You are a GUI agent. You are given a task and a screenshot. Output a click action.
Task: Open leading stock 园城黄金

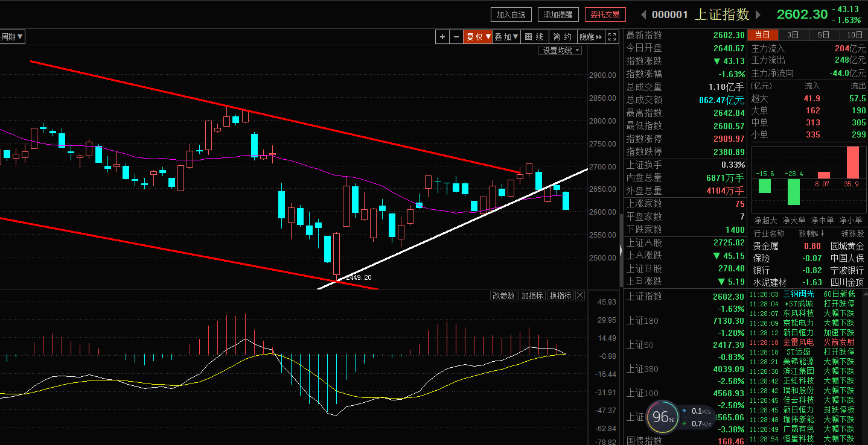[x=847, y=246]
